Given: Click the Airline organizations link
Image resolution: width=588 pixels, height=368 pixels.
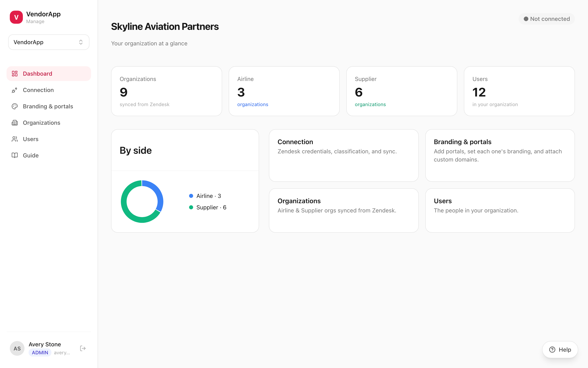Looking at the screenshot, I should 253,104.
